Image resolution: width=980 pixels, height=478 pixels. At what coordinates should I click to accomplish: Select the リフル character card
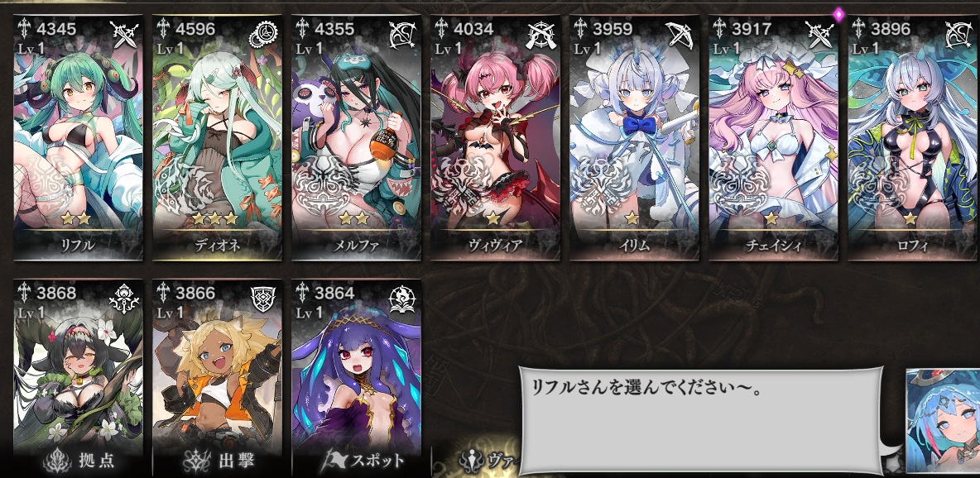tap(78, 137)
